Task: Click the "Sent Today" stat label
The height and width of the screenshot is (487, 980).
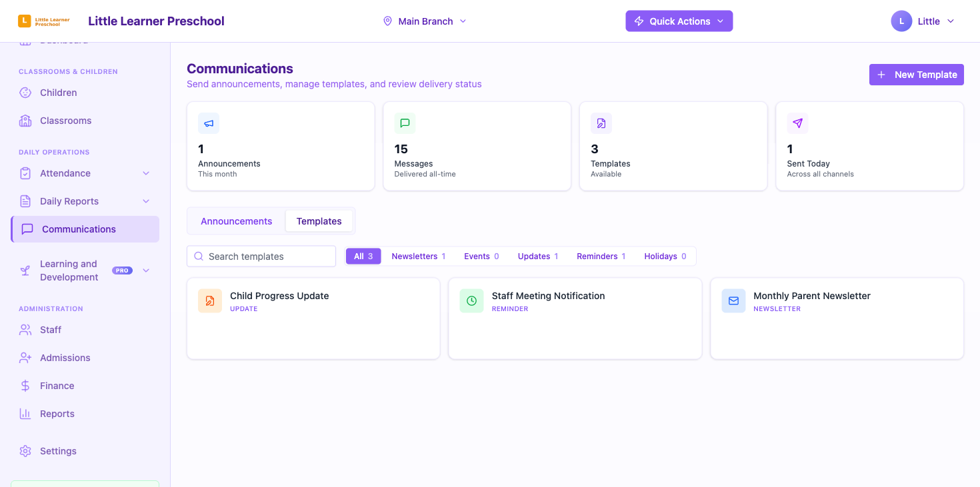Action: point(808,164)
